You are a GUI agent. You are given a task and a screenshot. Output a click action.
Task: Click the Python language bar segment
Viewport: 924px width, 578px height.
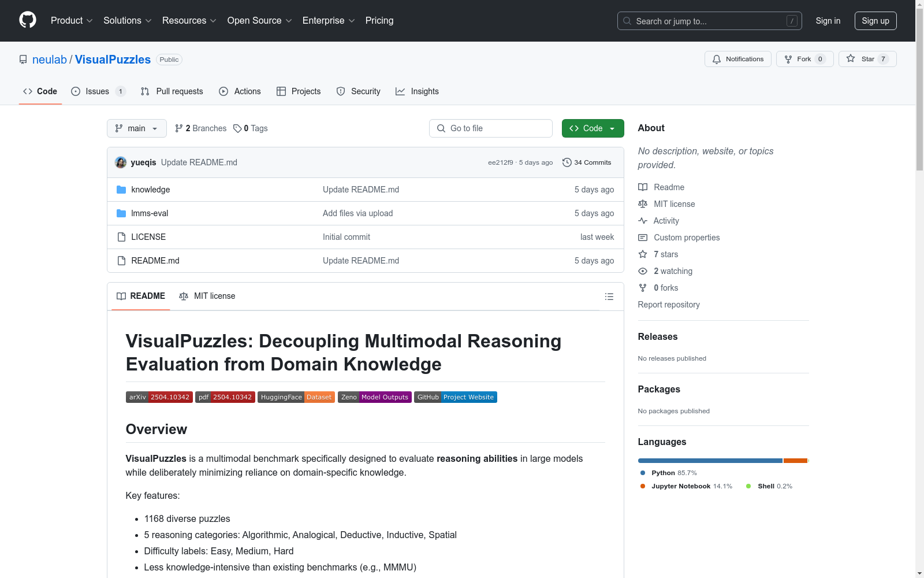710,461
